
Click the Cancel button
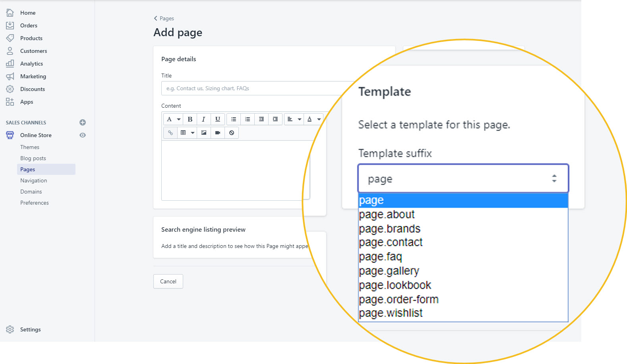[x=168, y=281]
